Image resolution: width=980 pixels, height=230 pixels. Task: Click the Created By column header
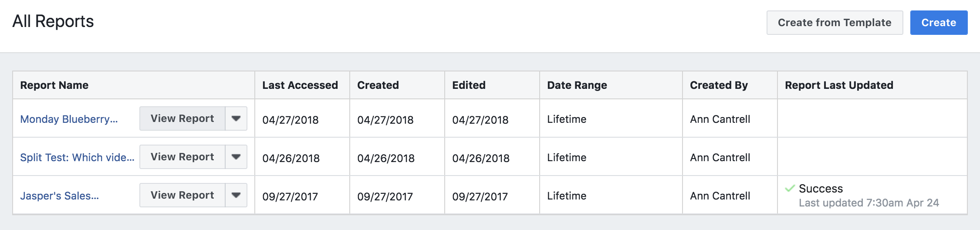[x=719, y=85]
